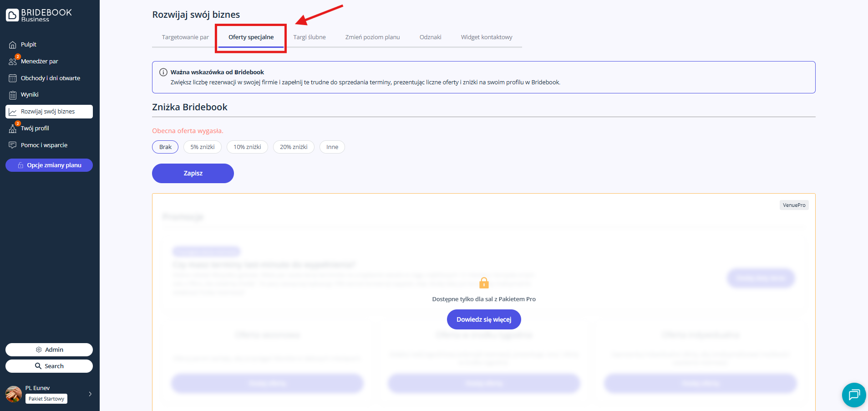Click the Menedżer par people icon
Image resolution: width=868 pixels, height=411 pixels.
click(13, 62)
